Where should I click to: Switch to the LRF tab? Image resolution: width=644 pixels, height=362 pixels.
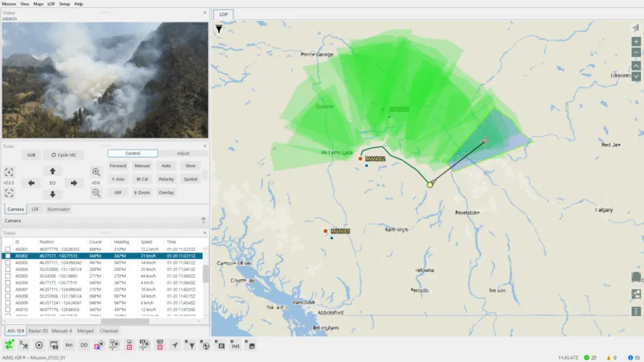[x=35, y=209]
